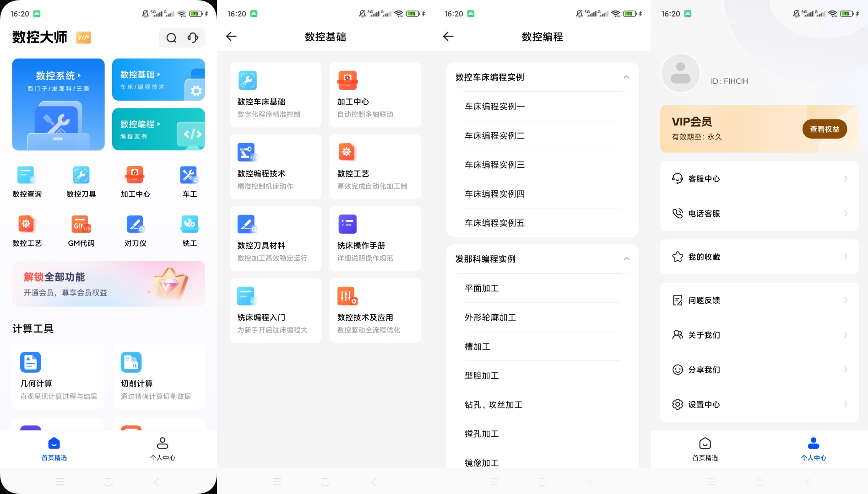Image resolution: width=868 pixels, height=494 pixels.
Task: Open 数控技术及应用 card
Action: pos(375,310)
